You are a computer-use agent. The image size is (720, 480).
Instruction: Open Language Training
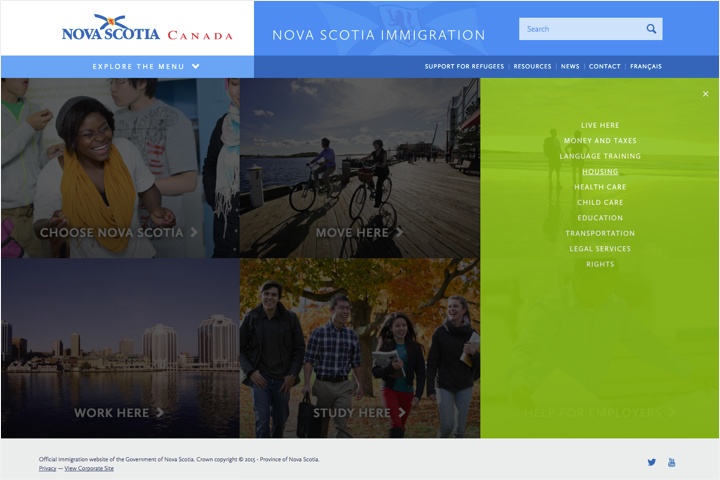600,156
